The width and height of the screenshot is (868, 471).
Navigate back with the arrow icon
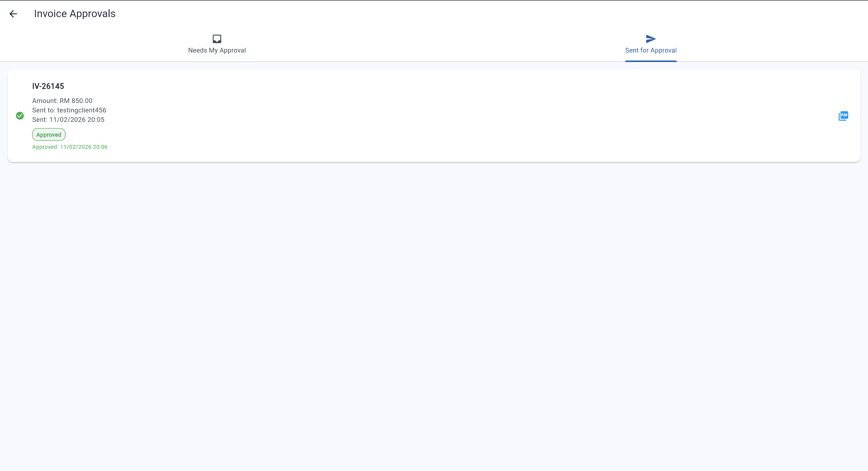14,14
